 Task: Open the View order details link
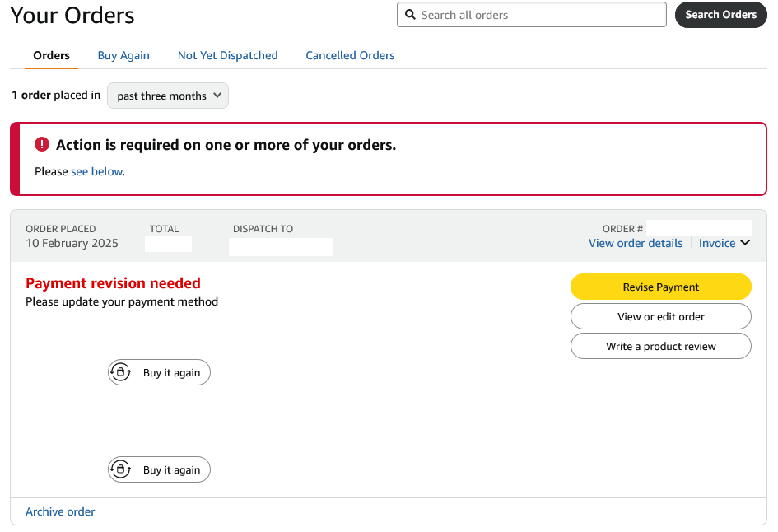coord(636,243)
